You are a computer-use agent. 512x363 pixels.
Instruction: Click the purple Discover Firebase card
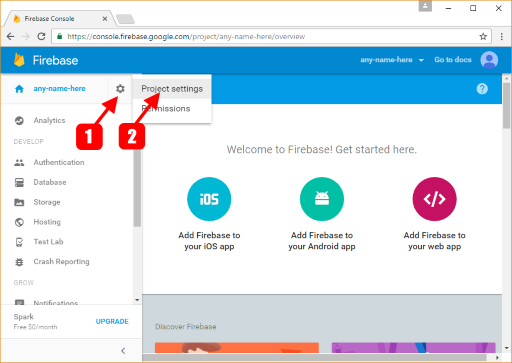pyautogui.click(x=413, y=348)
